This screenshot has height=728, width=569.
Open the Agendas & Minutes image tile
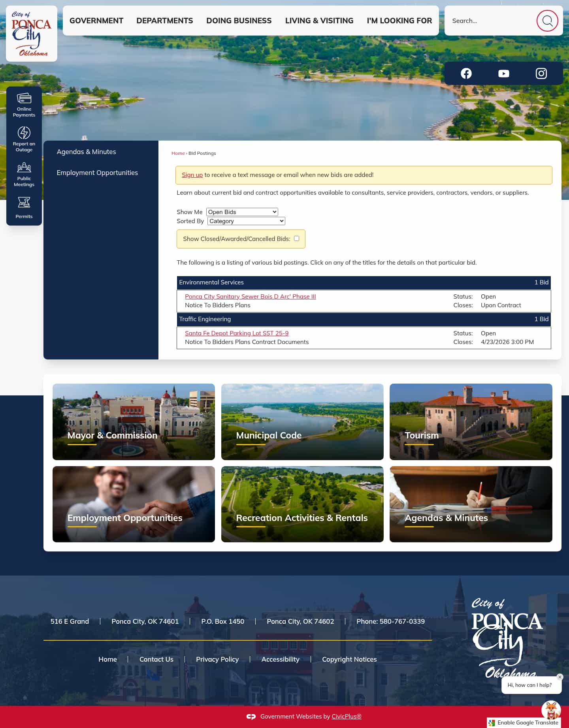tap(471, 504)
